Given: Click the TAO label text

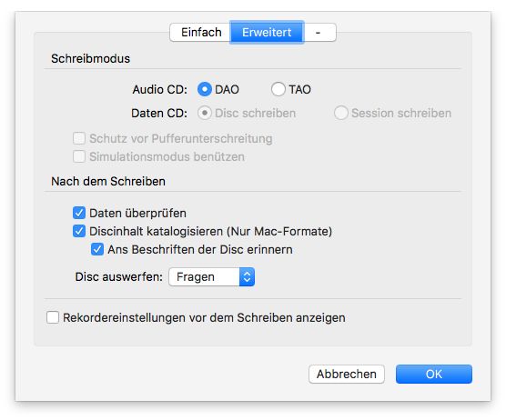Looking at the screenshot, I should coord(299,89).
